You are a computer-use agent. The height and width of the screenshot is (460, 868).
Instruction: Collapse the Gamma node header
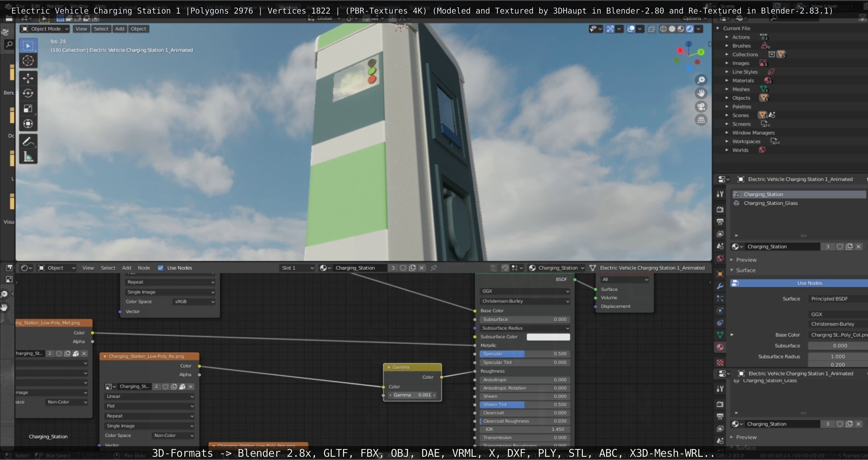(388, 367)
